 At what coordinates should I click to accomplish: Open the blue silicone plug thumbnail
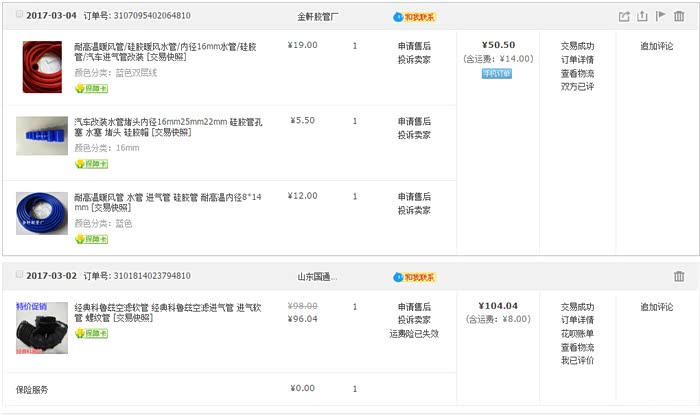(x=41, y=136)
